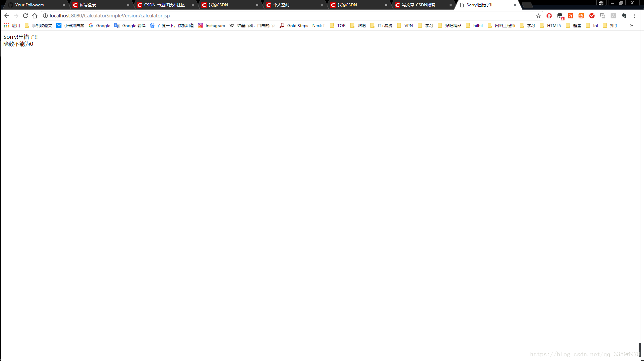644x361 pixels.
Task: Click the 'Sorry!出错了!!' error text
Action: pyautogui.click(x=20, y=37)
